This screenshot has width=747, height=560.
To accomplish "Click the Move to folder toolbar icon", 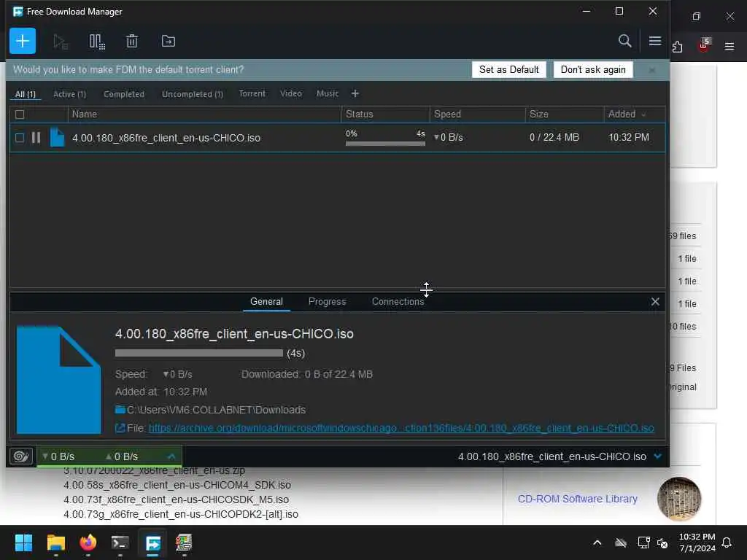I will pos(169,41).
